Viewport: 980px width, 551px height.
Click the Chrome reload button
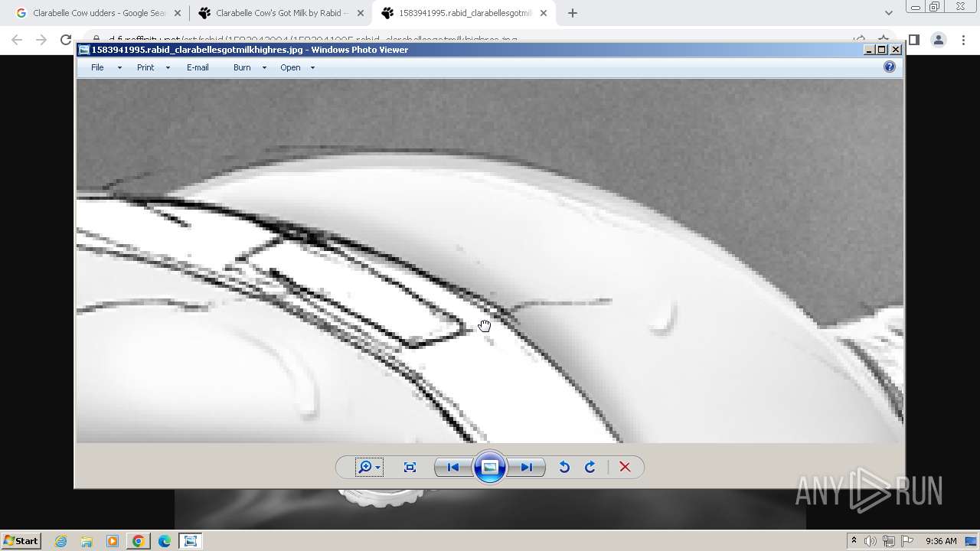point(66,40)
